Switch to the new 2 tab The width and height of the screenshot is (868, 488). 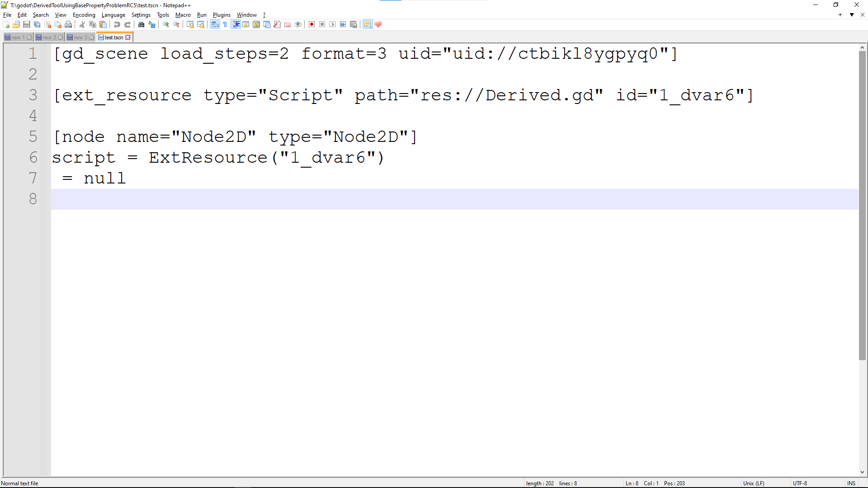(47, 37)
